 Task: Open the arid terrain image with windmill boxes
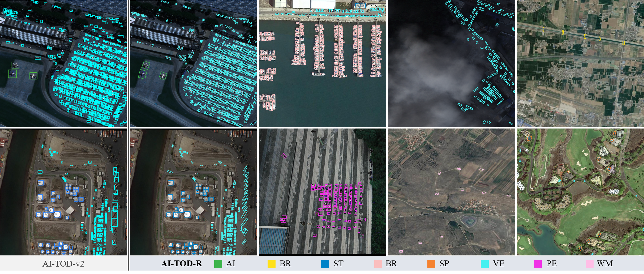pyautogui.click(x=452, y=192)
